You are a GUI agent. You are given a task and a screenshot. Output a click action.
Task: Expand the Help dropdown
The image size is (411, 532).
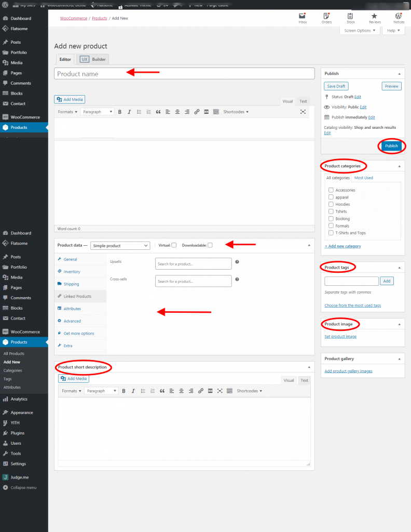click(x=393, y=31)
